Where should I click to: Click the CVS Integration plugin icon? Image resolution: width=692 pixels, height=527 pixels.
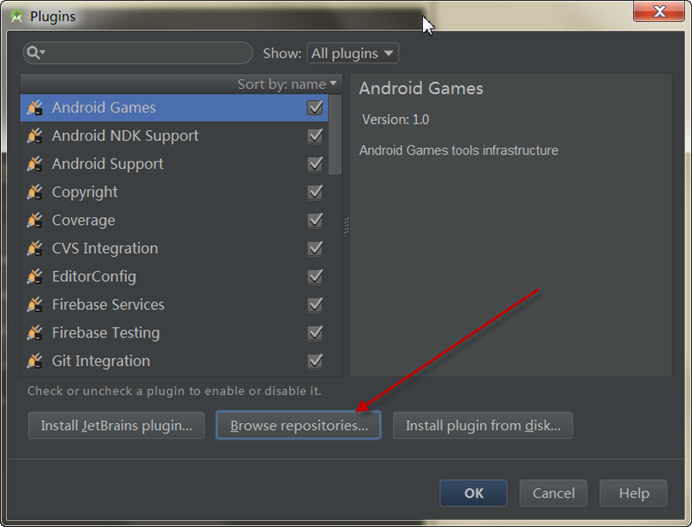click(x=35, y=248)
